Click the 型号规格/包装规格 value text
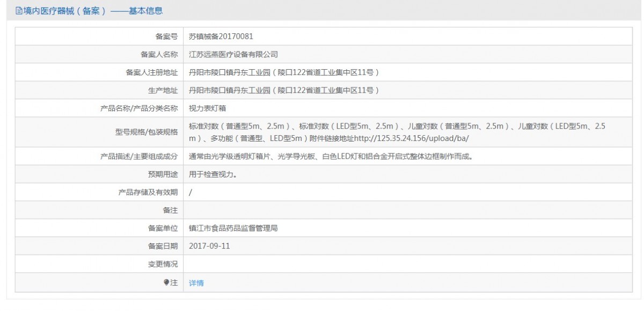The height and width of the screenshot is (311, 644). (398, 132)
